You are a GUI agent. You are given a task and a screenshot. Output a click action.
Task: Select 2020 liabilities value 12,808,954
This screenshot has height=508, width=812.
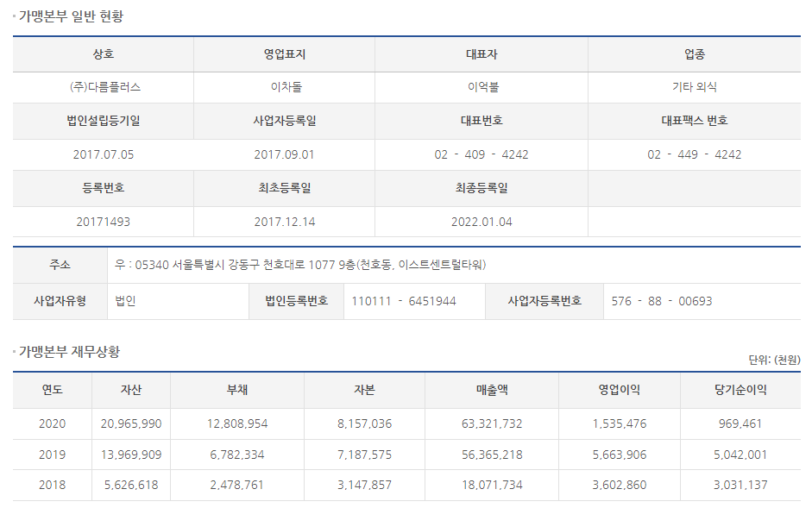point(237,423)
